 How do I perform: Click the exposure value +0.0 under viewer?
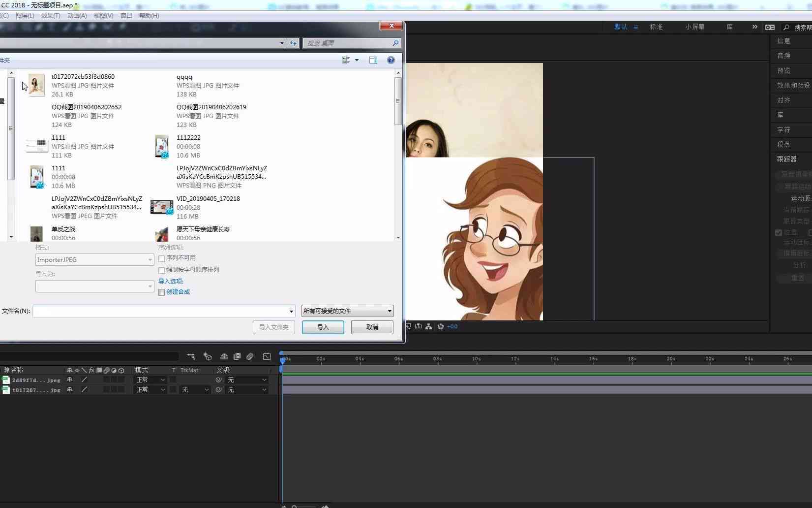tap(452, 326)
